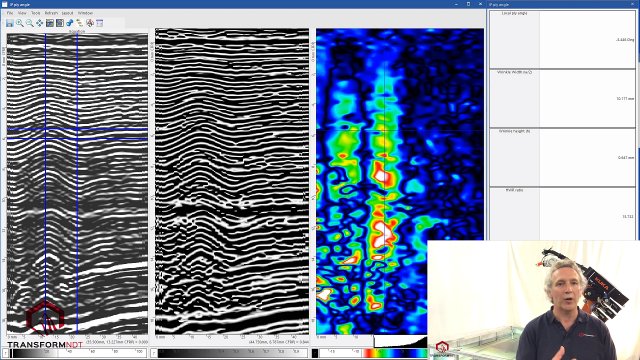Click the rainbow colour scale under heatmap
Viewport: 640px width, 360px height.
(x=395, y=353)
